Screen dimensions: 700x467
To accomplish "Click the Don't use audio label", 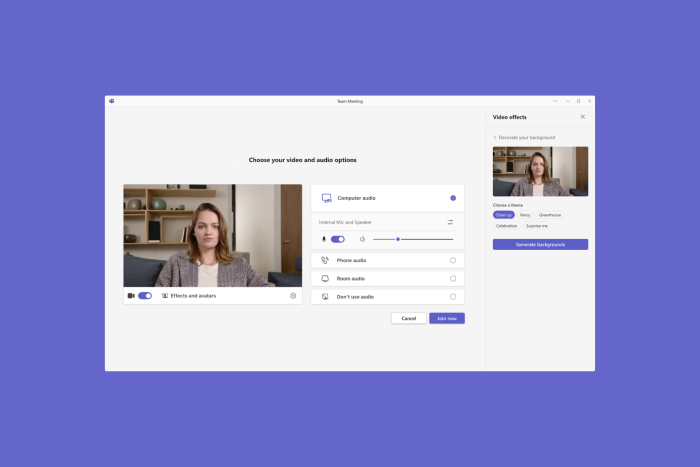I will point(355,297).
